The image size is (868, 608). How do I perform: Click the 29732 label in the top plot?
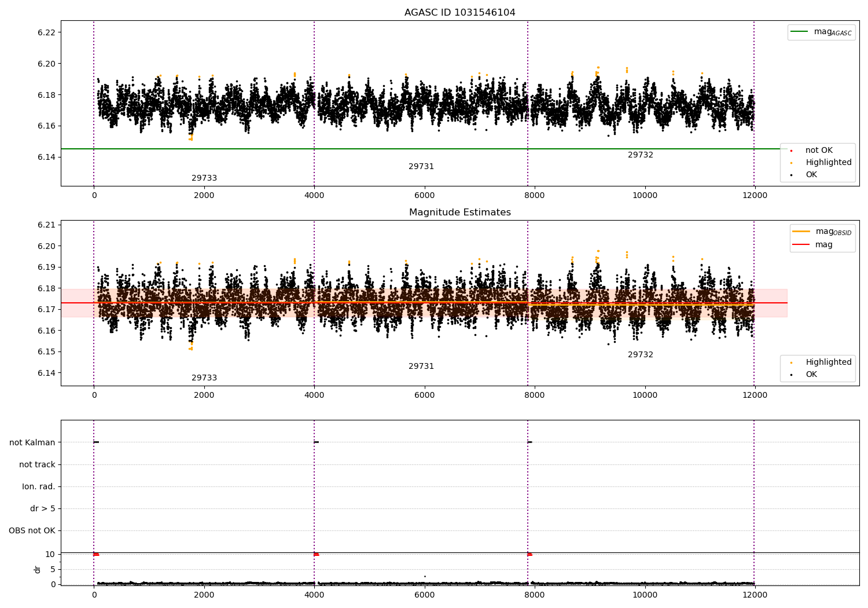point(641,155)
